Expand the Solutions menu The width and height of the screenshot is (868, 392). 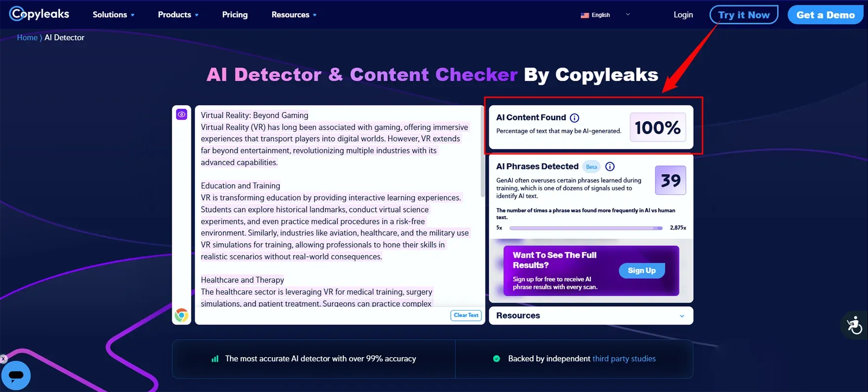point(113,15)
